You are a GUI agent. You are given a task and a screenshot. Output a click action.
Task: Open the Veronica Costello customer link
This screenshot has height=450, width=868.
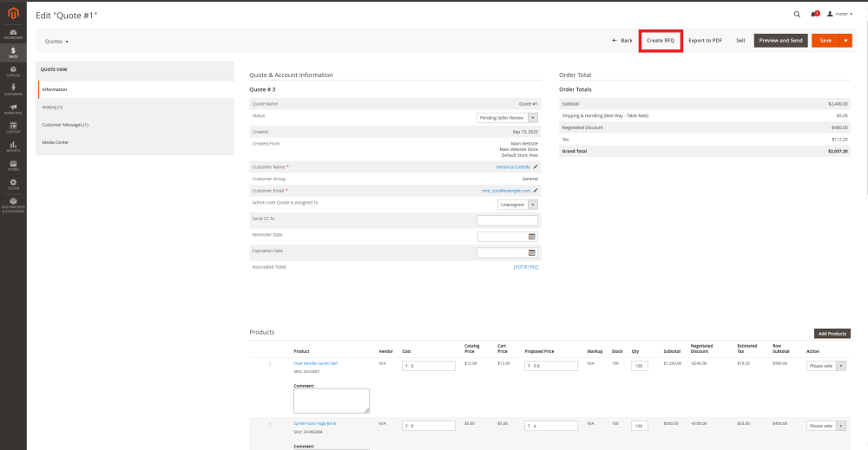(x=513, y=167)
